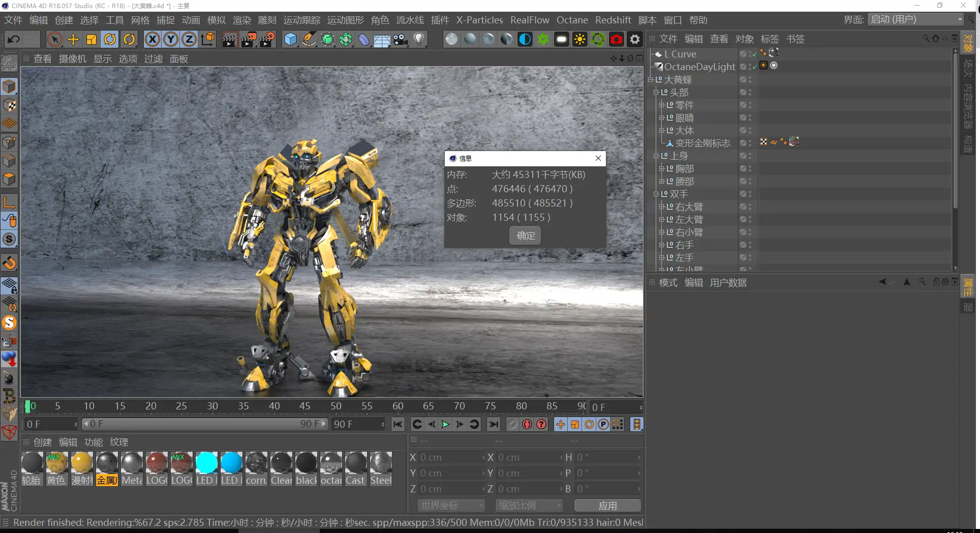Image resolution: width=980 pixels, height=533 pixels.
Task: Render the current view clapperboard icon
Action: click(x=229, y=39)
